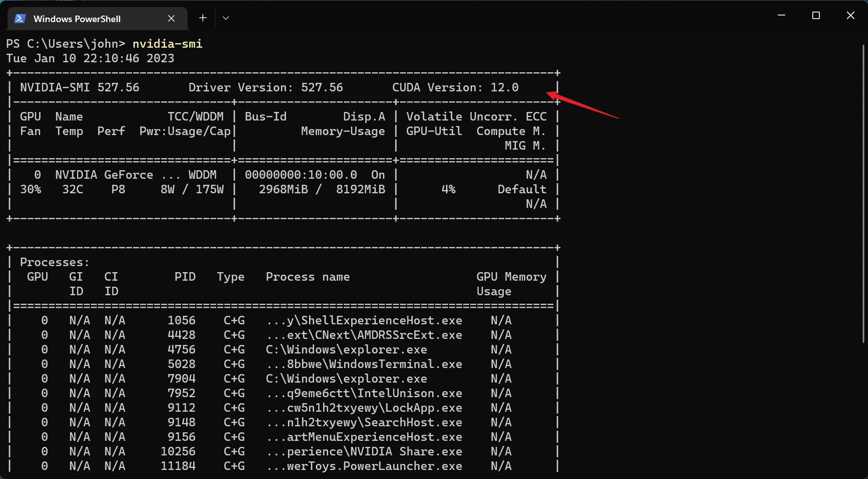This screenshot has width=868, height=479.
Task: Click the PowerShell icon in tab
Action: tap(20, 19)
